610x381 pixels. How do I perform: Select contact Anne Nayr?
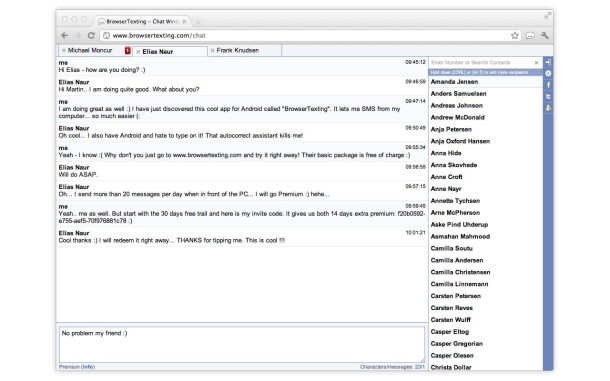(x=486, y=189)
